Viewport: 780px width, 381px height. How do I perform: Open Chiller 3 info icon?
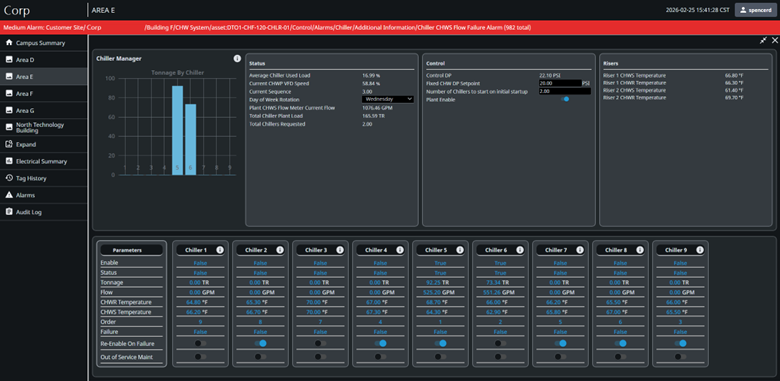pyautogui.click(x=340, y=250)
